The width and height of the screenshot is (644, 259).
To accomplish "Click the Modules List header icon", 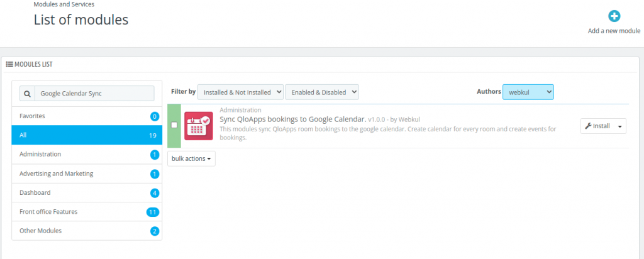I will 9,64.
